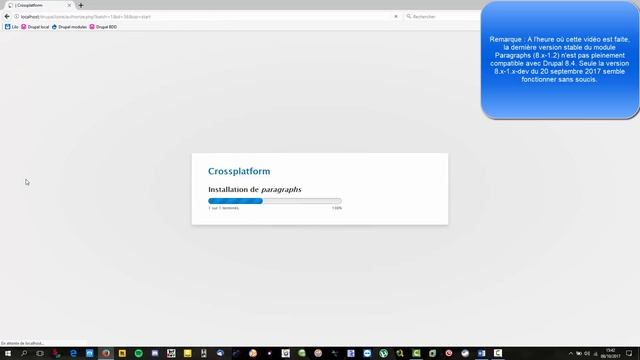This screenshot has height=360, width=640.
Task: Open the Drupal modules bookmark
Action: coord(69,27)
